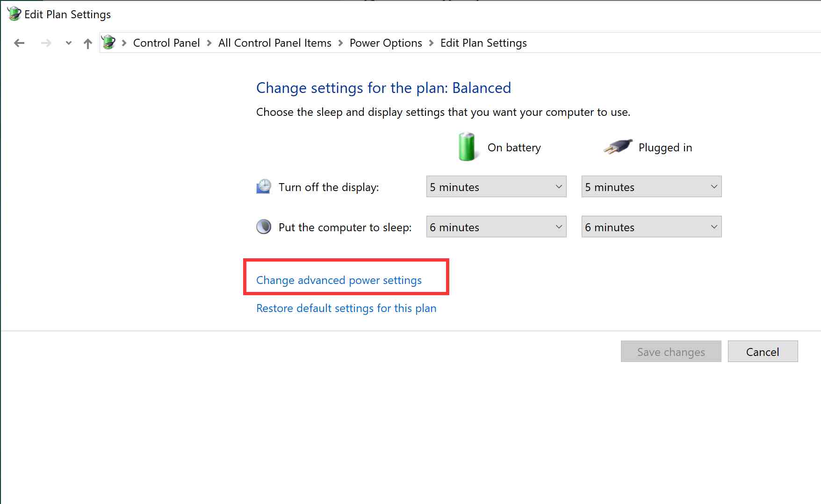Click the Back navigation arrow
The image size is (821, 504).
click(19, 43)
